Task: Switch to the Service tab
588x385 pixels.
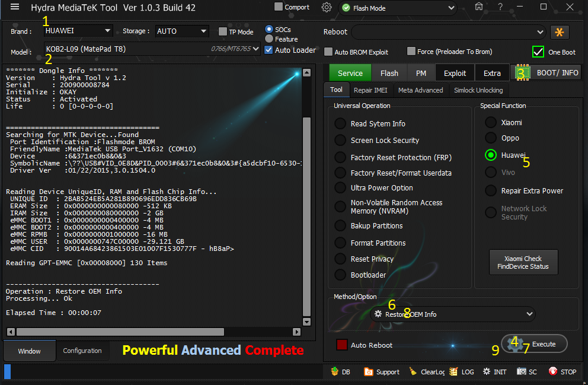Action: [350, 73]
